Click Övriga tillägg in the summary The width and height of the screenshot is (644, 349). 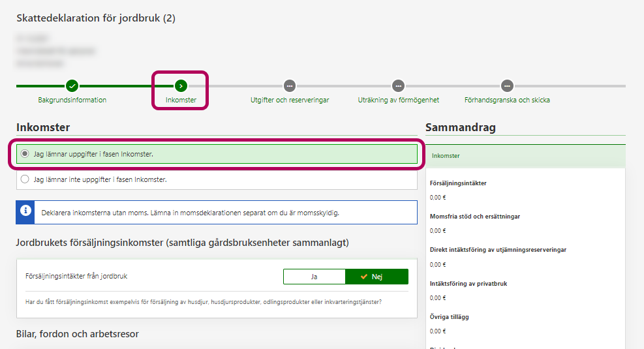[449, 317]
